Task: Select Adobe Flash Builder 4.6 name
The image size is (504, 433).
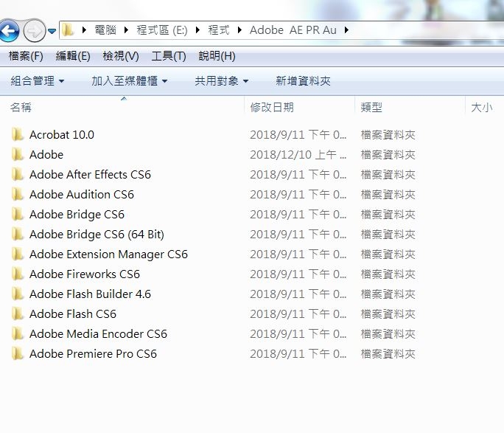Action: tap(90, 294)
